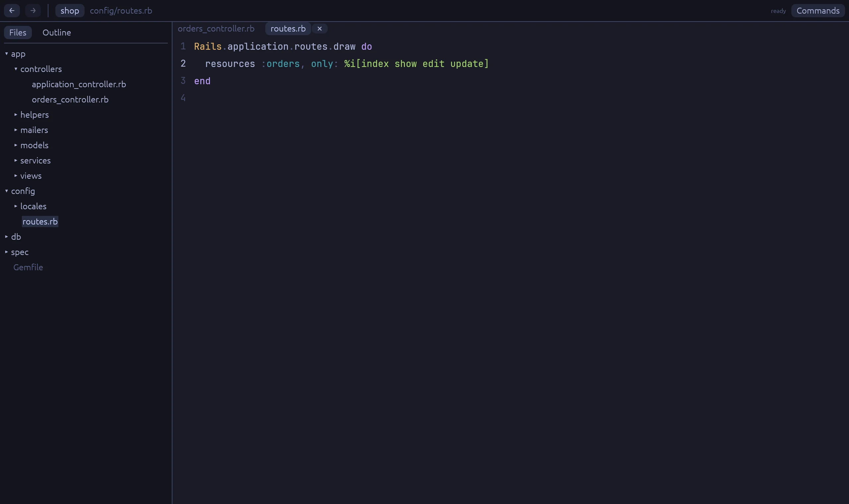Open orders_controller.rb in the file tree

tap(70, 99)
